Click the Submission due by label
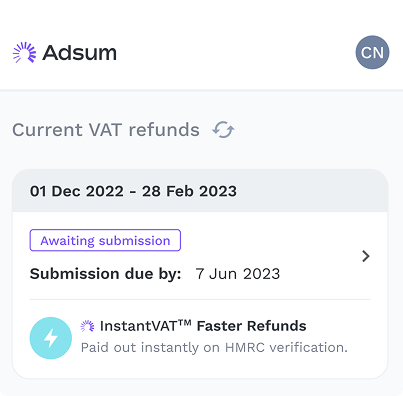 [105, 274]
